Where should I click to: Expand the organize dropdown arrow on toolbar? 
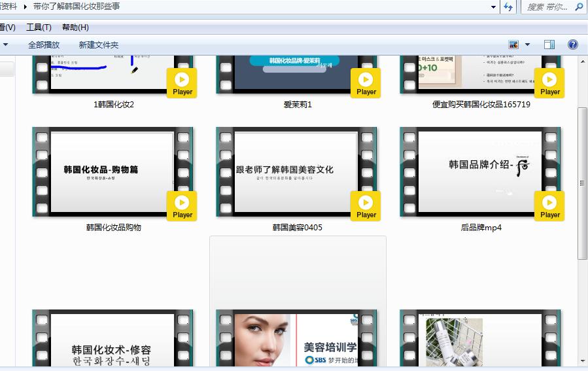tap(5, 44)
